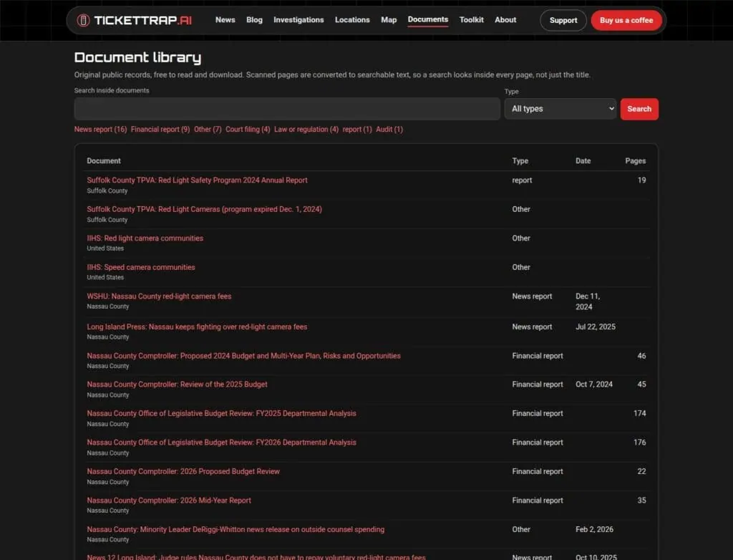The image size is (733, 560).
Task: Open the Blog nav item
Action: 254,19
